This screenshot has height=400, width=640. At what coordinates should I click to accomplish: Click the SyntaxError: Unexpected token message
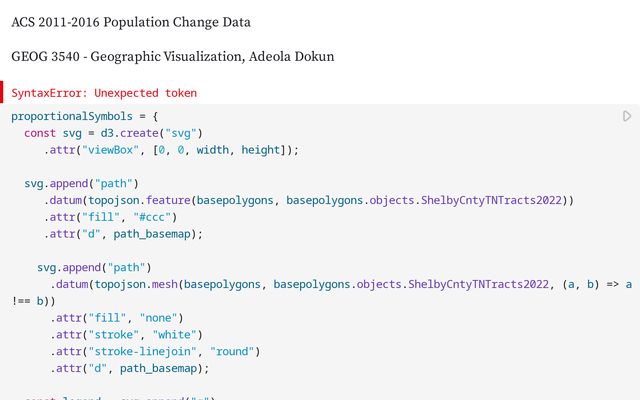pos(104,93)
